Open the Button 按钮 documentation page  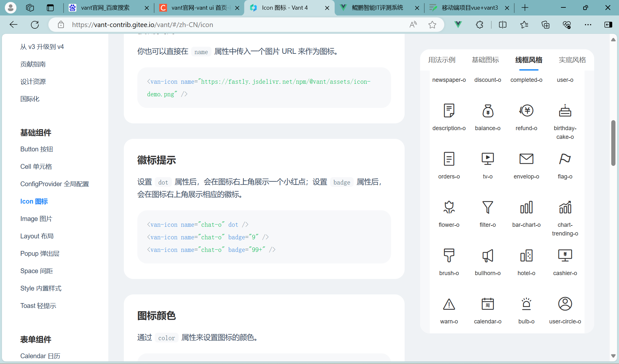(x=36, y=149)
